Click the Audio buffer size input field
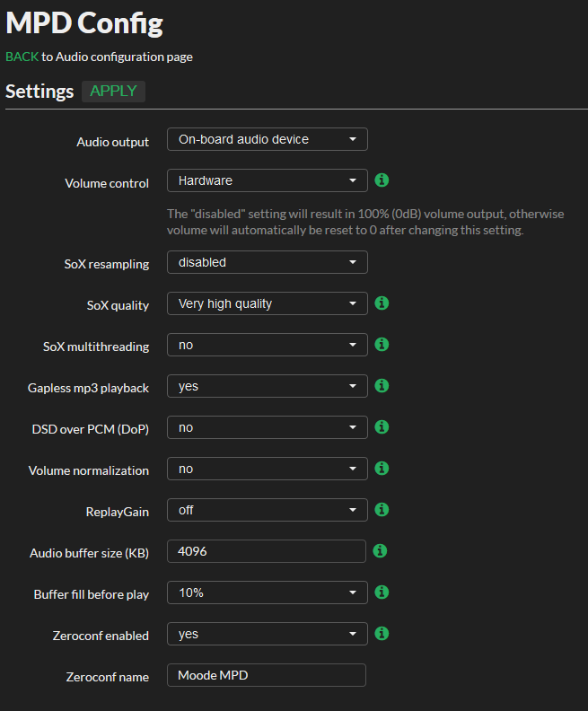 coord(266,551)
